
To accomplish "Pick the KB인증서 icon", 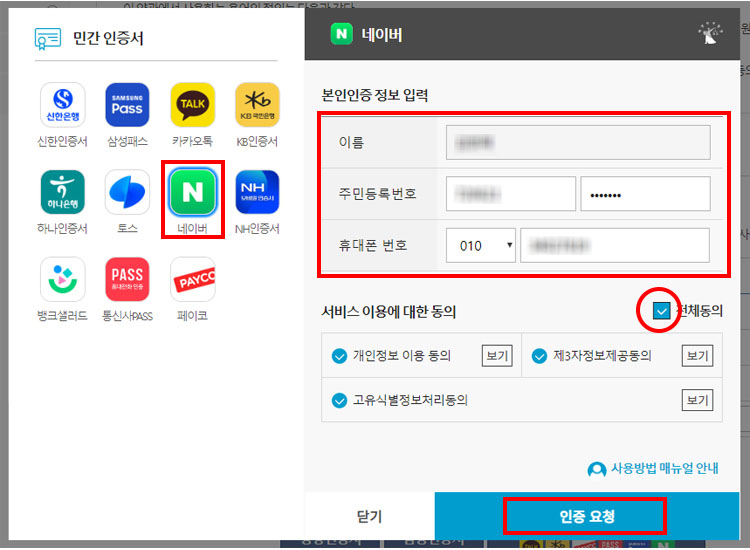I will [x=257, y=105].
